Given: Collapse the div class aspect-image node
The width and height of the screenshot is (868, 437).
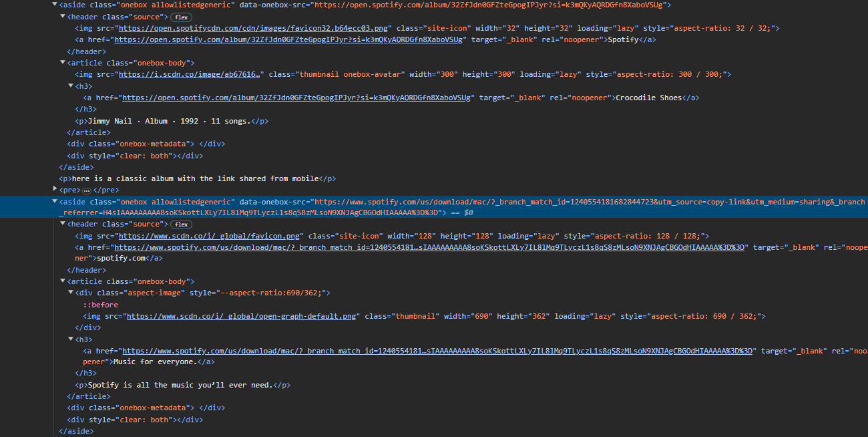Looking at the screenshot, I should pos(71,293).
